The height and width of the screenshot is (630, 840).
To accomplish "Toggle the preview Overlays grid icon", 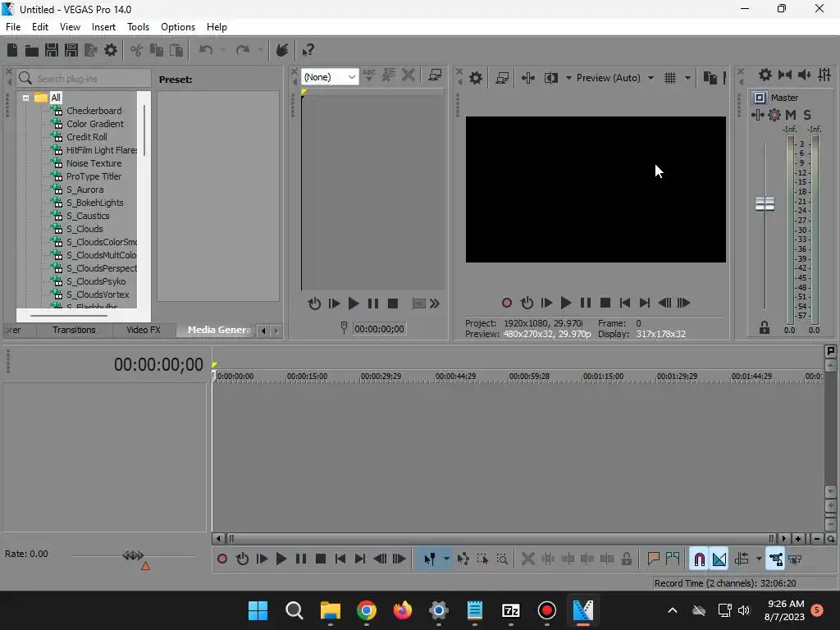I will tap(670, 78).
